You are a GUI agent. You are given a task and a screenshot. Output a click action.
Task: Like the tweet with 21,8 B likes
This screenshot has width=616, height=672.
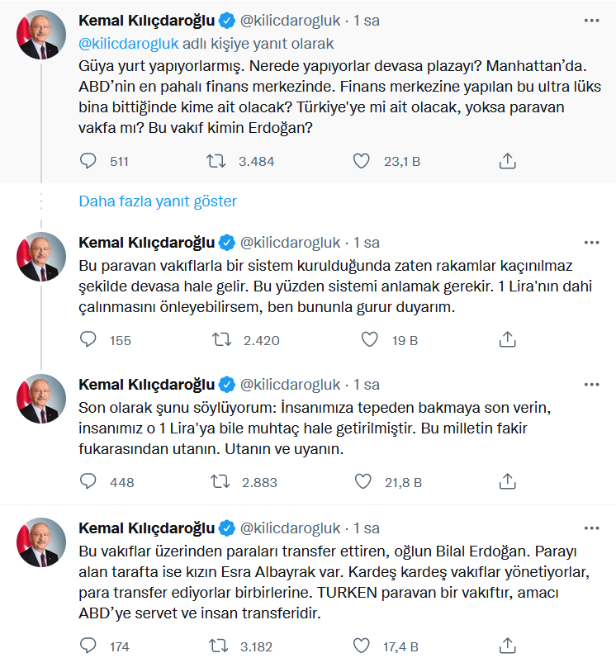coord(363,482)
